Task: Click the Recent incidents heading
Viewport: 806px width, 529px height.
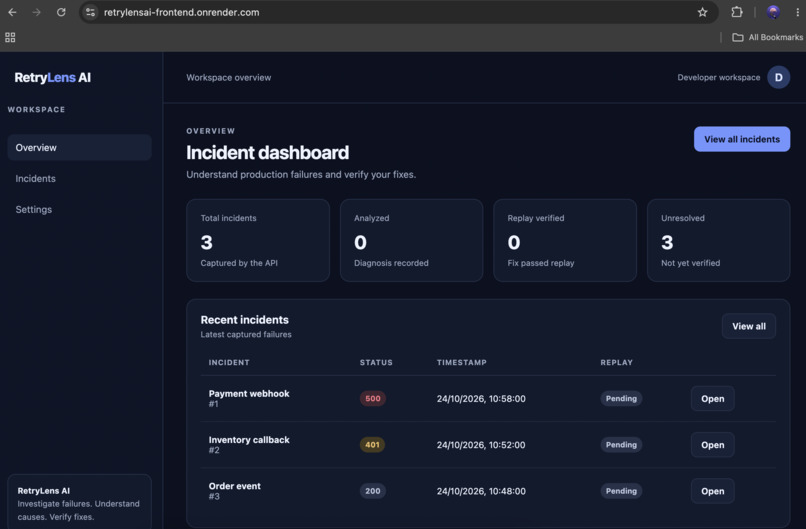Action: click(x=245, y=320)
